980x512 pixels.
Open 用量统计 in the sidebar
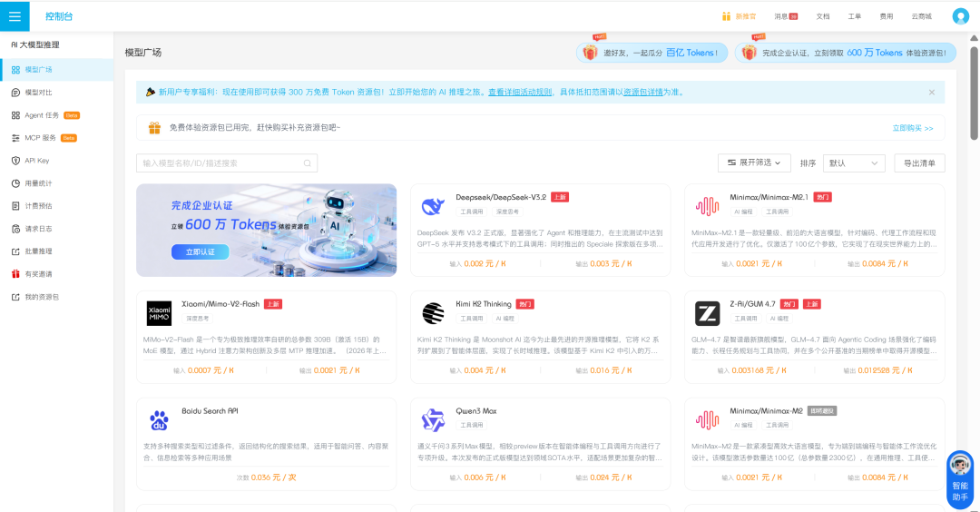point(56,183)
